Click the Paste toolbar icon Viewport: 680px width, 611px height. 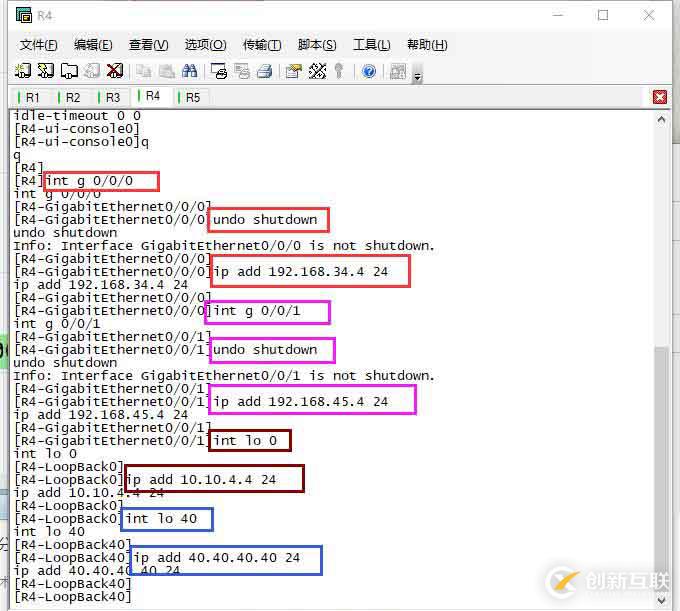(167, 71)
